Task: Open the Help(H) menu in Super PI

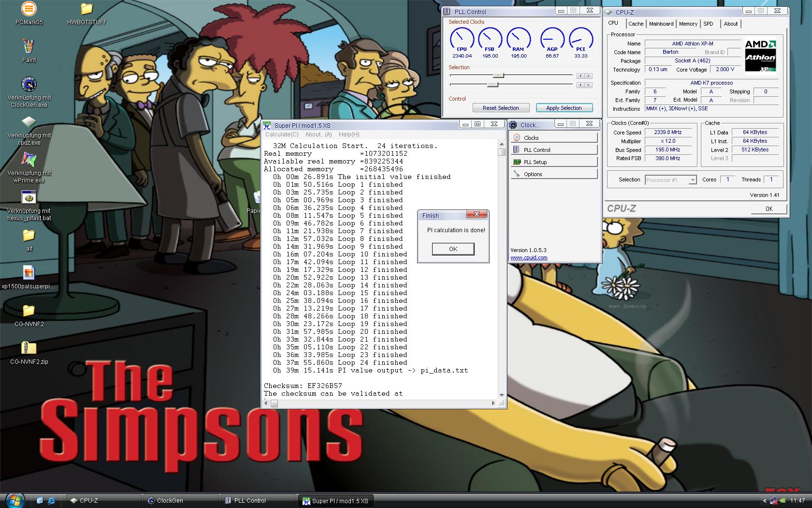Action: point(348,134)
